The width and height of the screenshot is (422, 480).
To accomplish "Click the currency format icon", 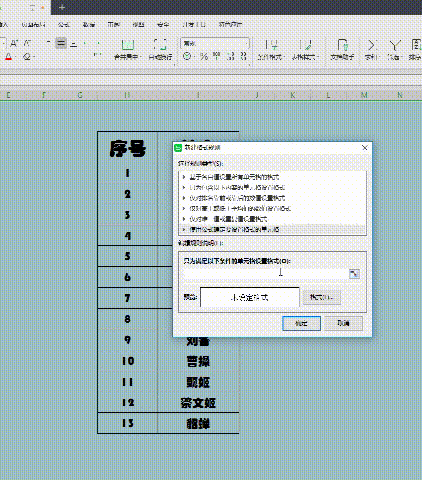I will (187, 56).
